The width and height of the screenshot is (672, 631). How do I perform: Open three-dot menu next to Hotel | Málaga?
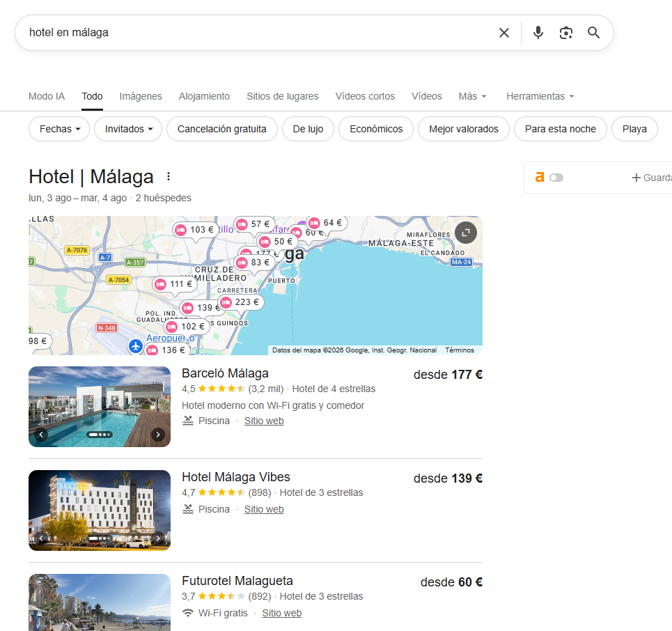169,176
